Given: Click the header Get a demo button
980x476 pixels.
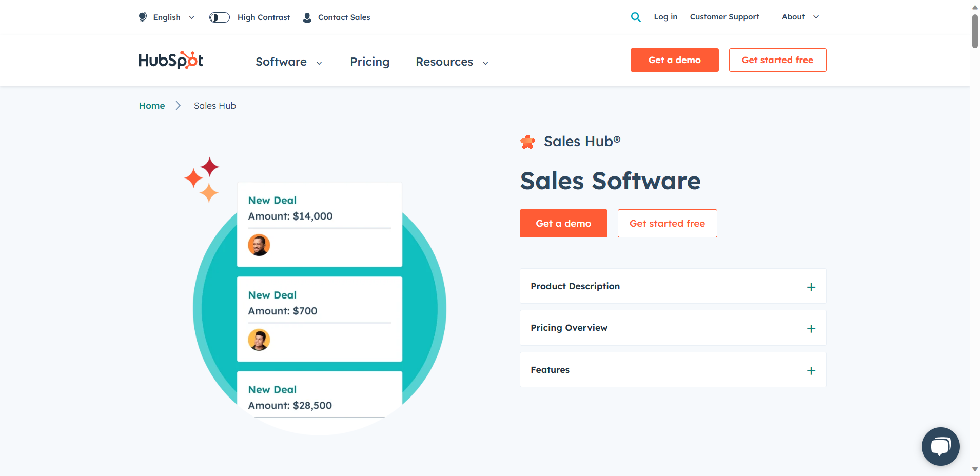Looking at the screenshot, I should [x=674, y=60].
